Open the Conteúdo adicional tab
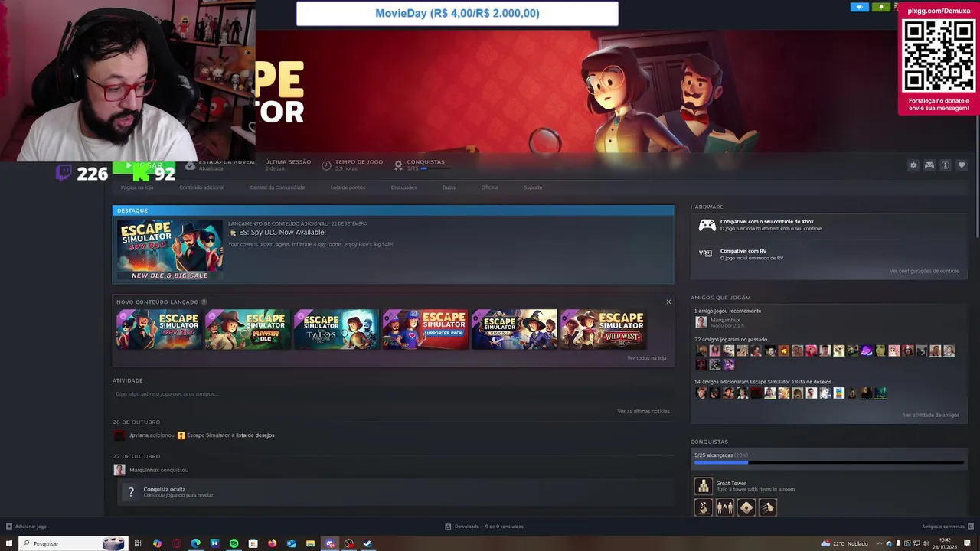Screen dimensions: 980x551 click(x=202, y=187)
